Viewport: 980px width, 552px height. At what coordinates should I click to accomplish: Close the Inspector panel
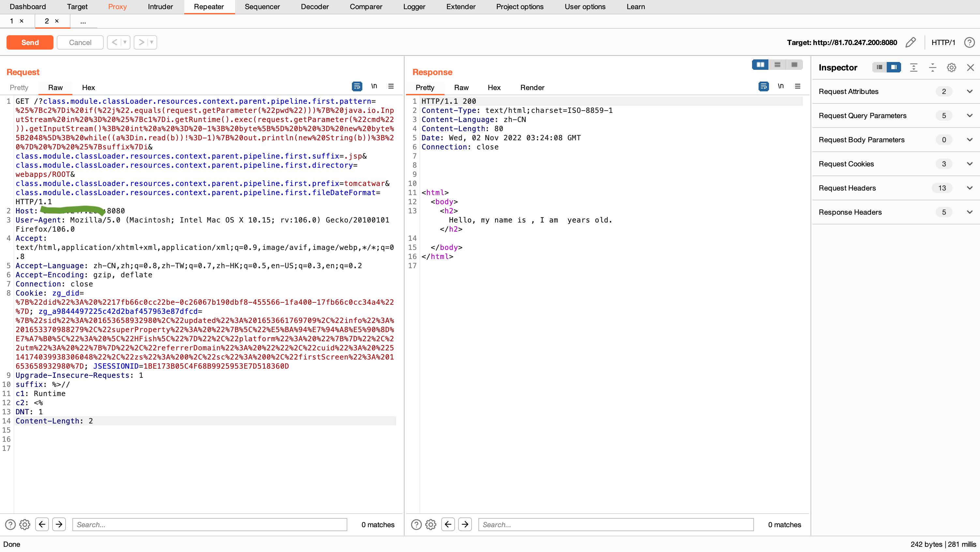coord(971,68)
